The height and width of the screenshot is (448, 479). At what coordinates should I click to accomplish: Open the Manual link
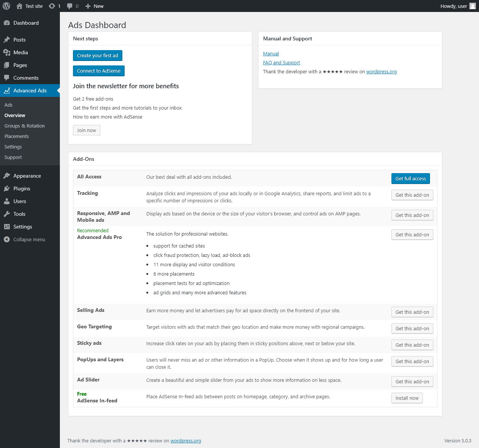(x=271, y=54)
